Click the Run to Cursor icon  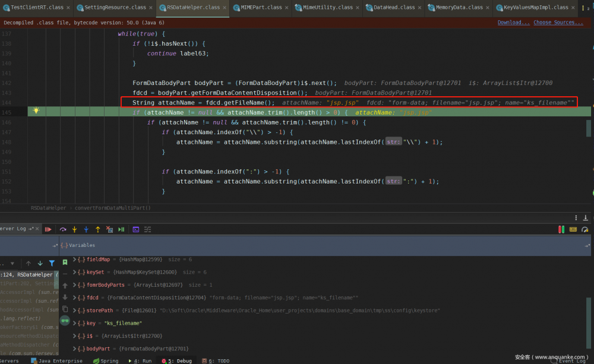(x=121, y=229)
